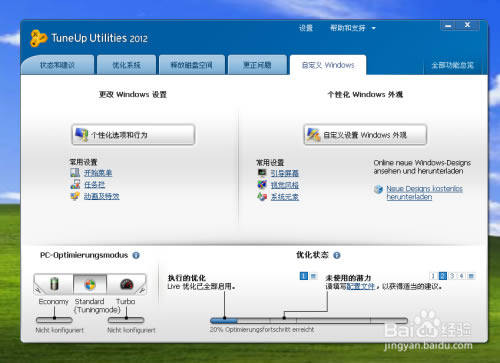
Task: Click the paint icon on 自定义设置 Windows 外观 button
Action: coord(313,135)
